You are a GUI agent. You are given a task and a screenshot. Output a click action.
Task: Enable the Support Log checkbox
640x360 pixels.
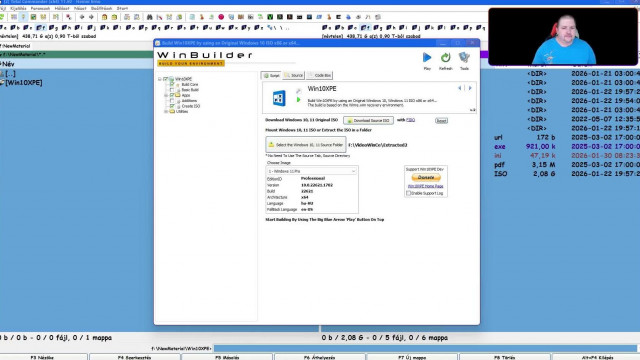pos(409,193)
